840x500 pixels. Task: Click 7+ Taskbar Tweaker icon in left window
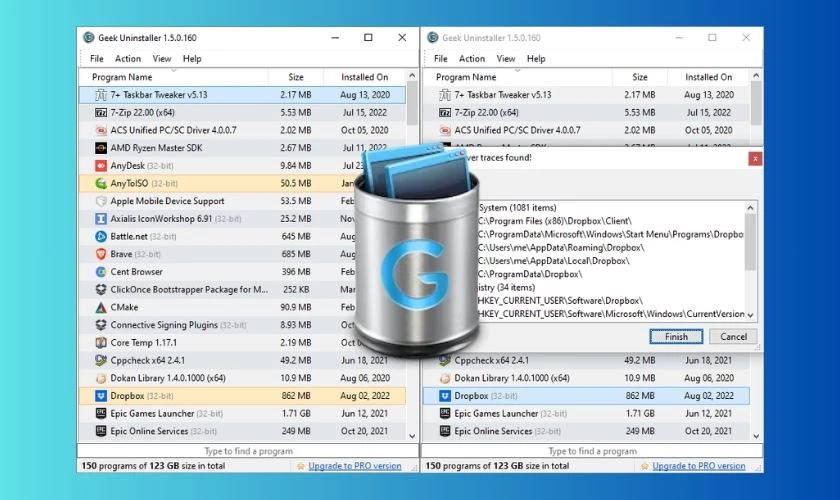click(x=101, y=95)
